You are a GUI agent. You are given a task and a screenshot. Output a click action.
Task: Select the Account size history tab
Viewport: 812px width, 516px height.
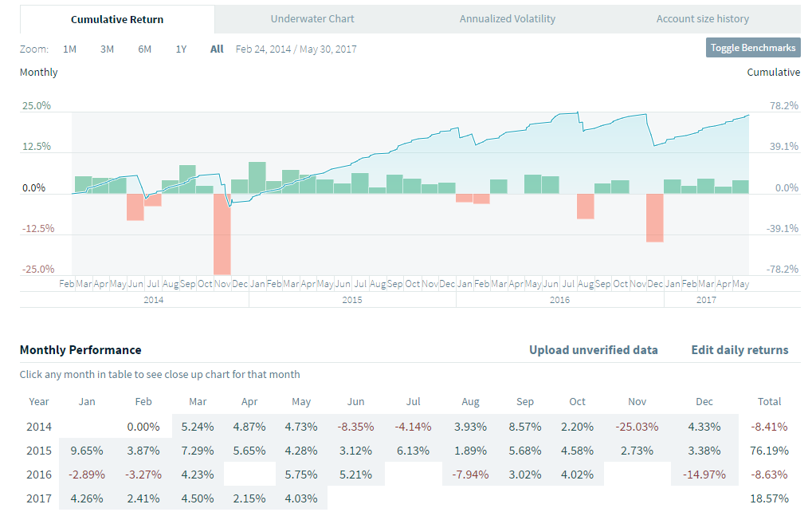pos(702,19)
